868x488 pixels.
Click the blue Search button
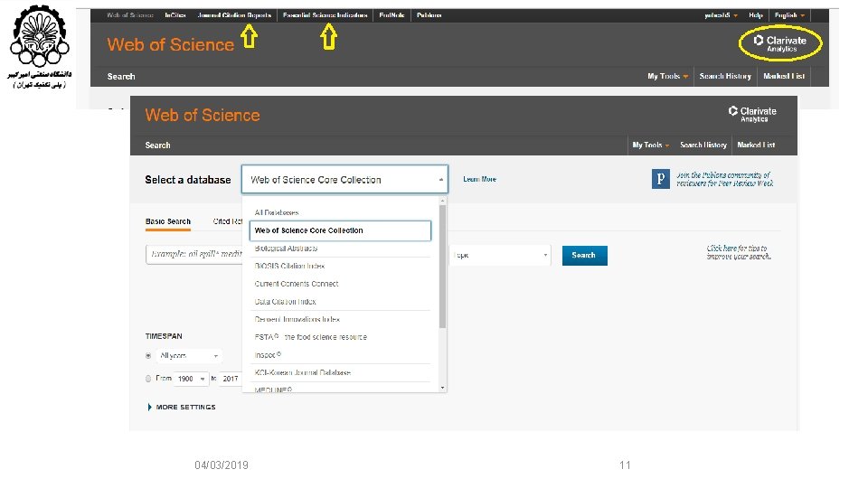click(x=585, y=255)
